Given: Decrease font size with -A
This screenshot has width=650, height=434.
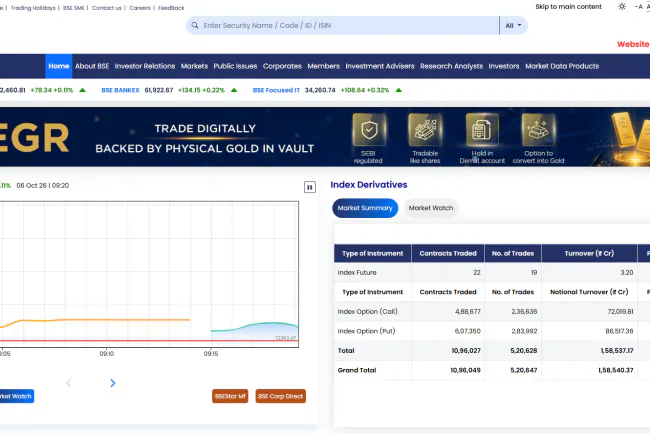Looking at the screenshot, I should (638, 7).
